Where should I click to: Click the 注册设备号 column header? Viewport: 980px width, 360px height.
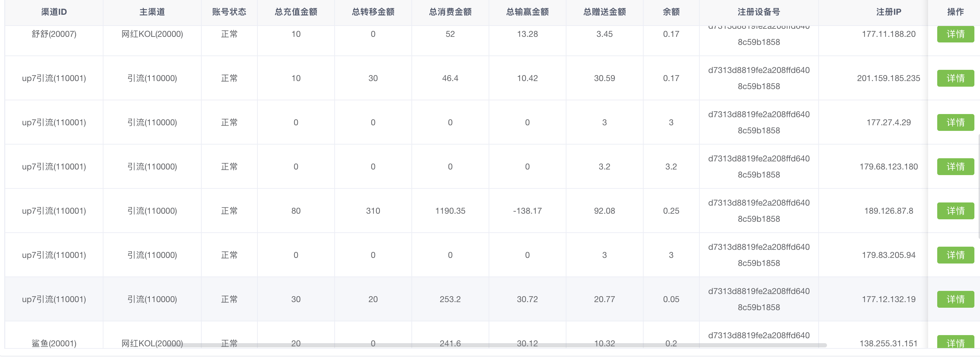coord(759,12)
